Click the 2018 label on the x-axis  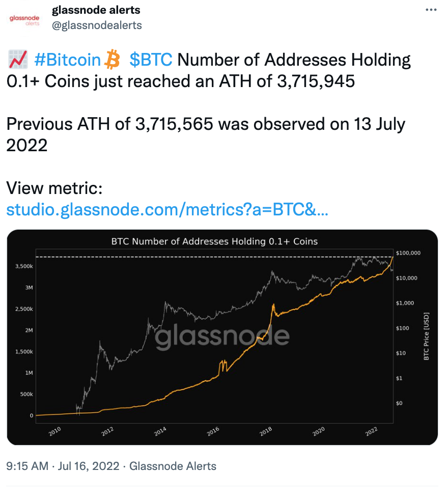pyautogui.click(x=265, y=430)
